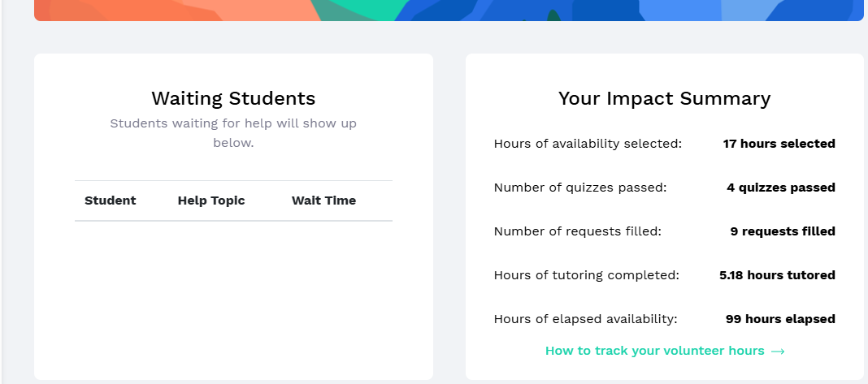Click the arrow icon beside the volunteer hours link
Viewport: 868px width, 384px height.
tap(778, 352)
